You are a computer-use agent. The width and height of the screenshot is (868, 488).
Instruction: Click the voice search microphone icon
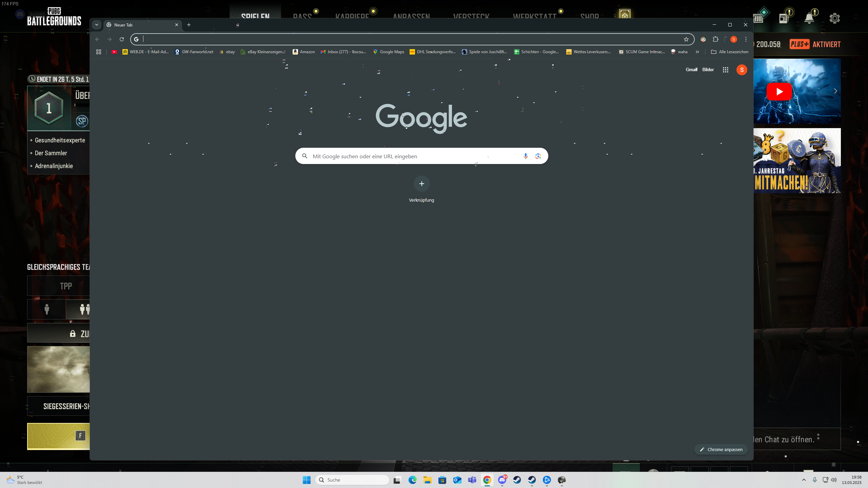[526, 156]
